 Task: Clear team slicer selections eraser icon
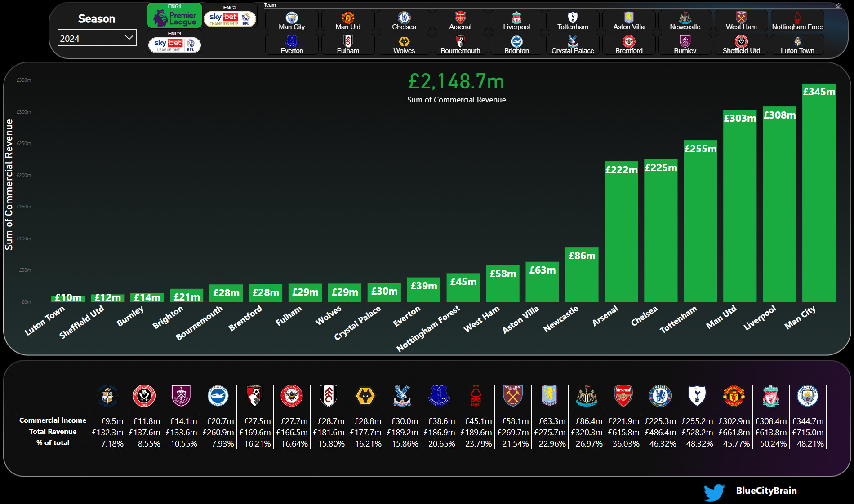pos(838,5)
